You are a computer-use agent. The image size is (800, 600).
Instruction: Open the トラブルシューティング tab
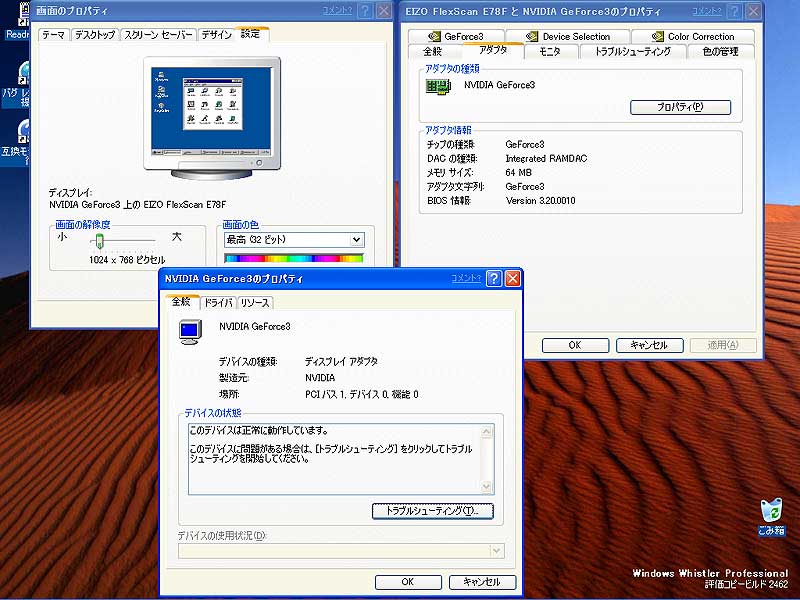pyautogui.click(x=633, y=52)
